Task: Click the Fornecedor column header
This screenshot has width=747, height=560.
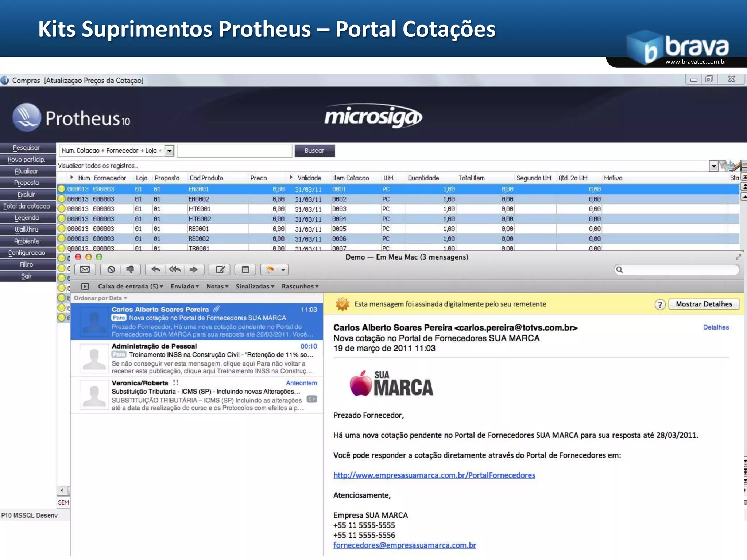Action: (110, 178)
